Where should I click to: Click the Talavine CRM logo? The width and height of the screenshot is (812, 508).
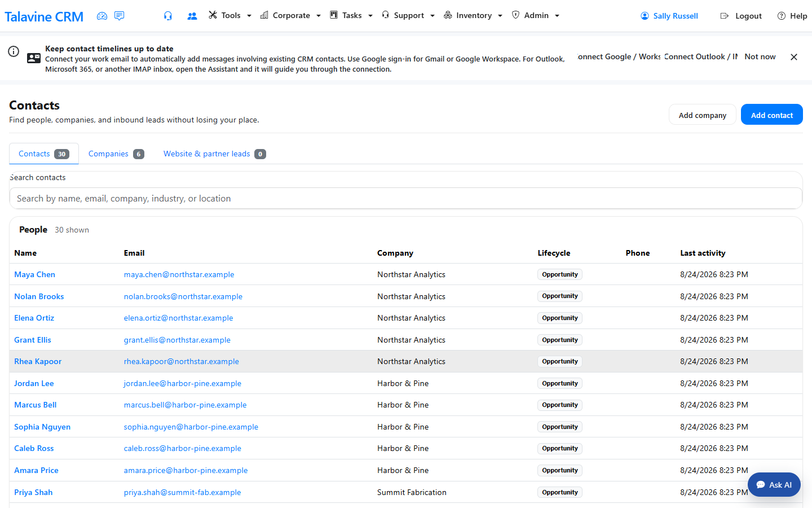tap(44, 16)
